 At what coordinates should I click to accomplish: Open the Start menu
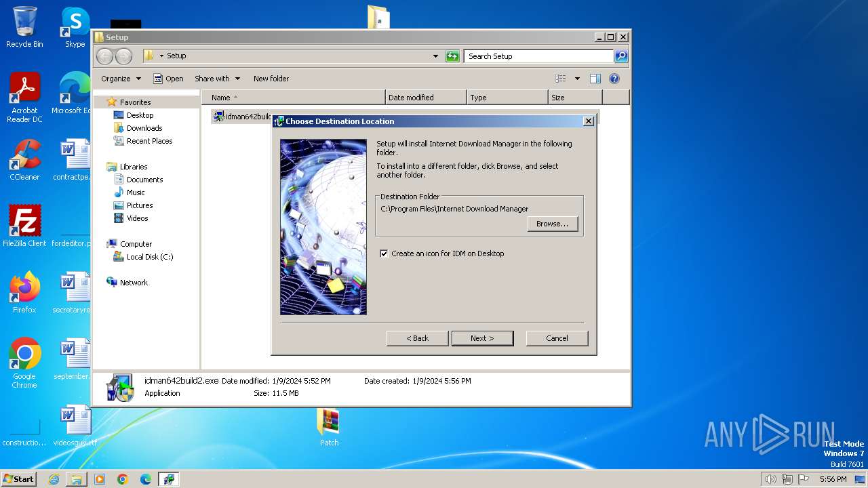click(19, 479)
